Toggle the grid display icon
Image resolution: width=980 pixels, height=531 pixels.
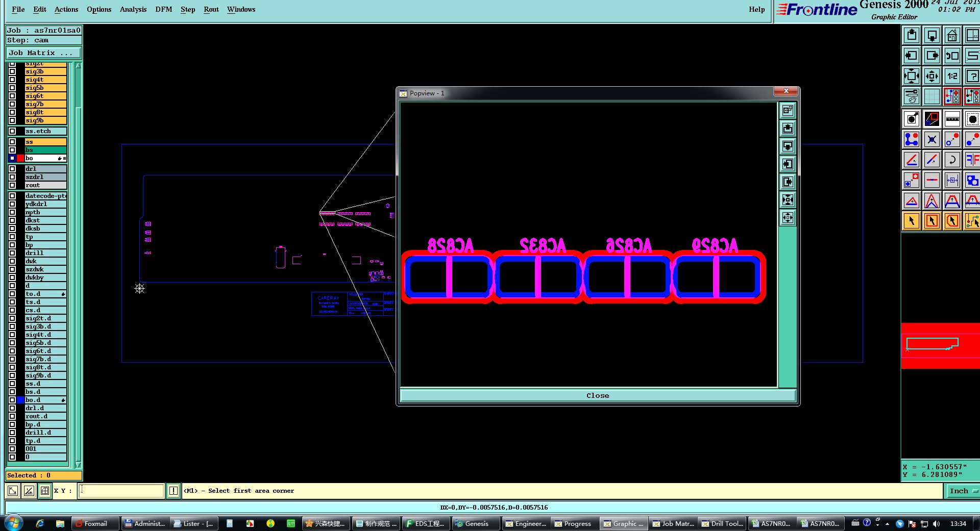(932, 96)
